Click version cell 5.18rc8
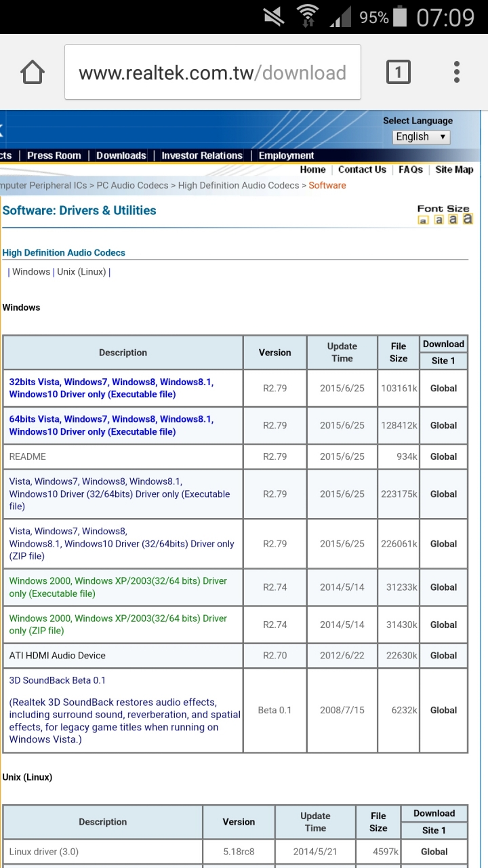This screenshot has width=488, height=868. pyautogui.click(x=239, y=851)
